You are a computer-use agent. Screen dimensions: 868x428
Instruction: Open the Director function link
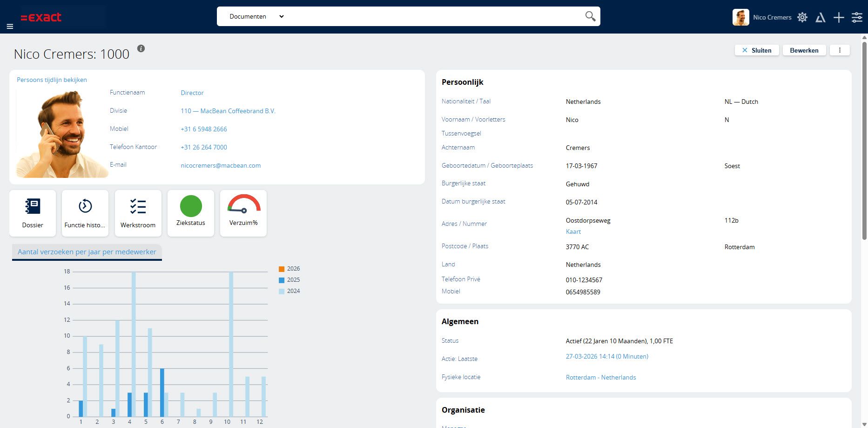(192, 93)
